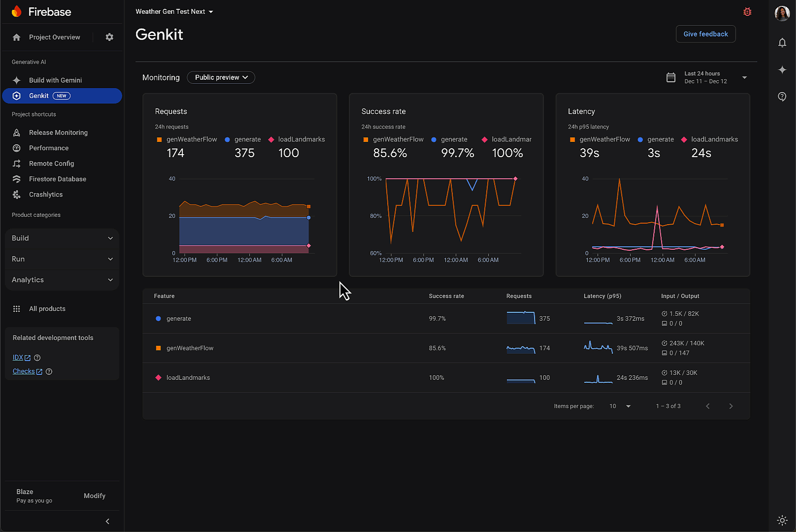
Task: Open the notifications bell
Action: click(782, 43)
